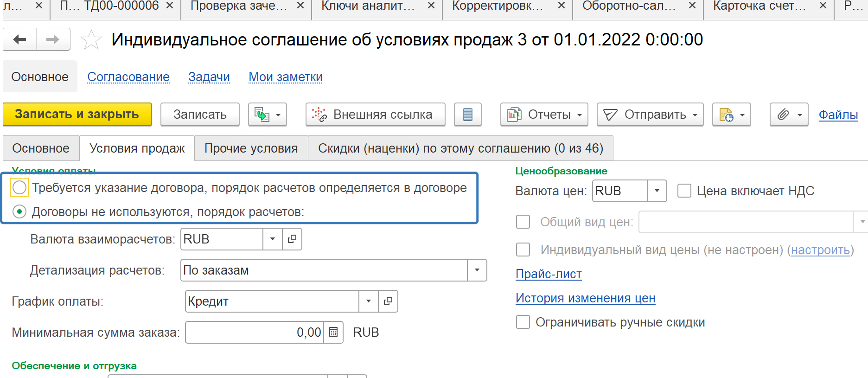Screen dimensions: 868x378
Task: Close the Ключи аналит… tab
Action: pos(431,6)
